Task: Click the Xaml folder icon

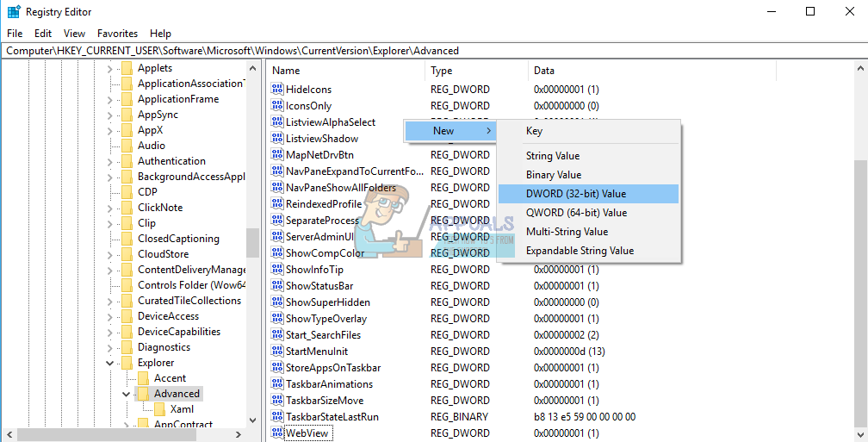Action: (159, 409)
